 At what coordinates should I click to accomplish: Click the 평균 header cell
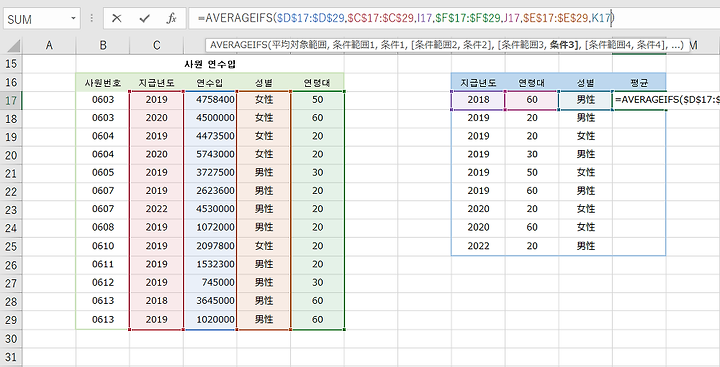point(639,82)
